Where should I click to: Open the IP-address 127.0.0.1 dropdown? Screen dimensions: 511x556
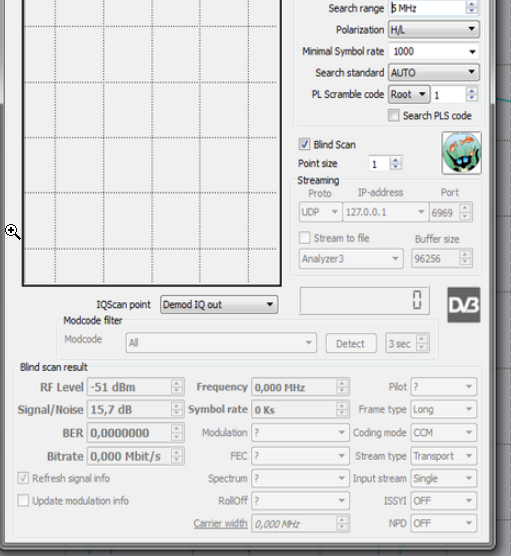point(385,212)
